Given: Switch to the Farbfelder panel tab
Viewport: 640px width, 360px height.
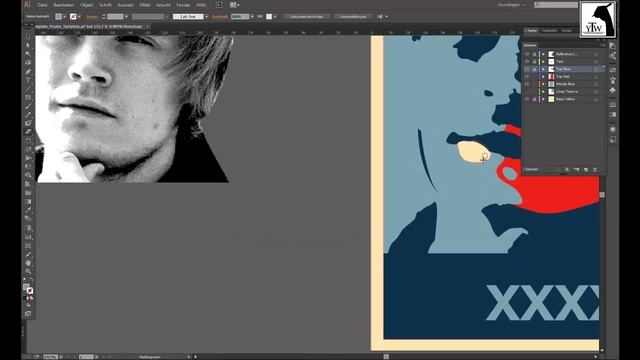Looking at the screenshot, I should [549, 31].
